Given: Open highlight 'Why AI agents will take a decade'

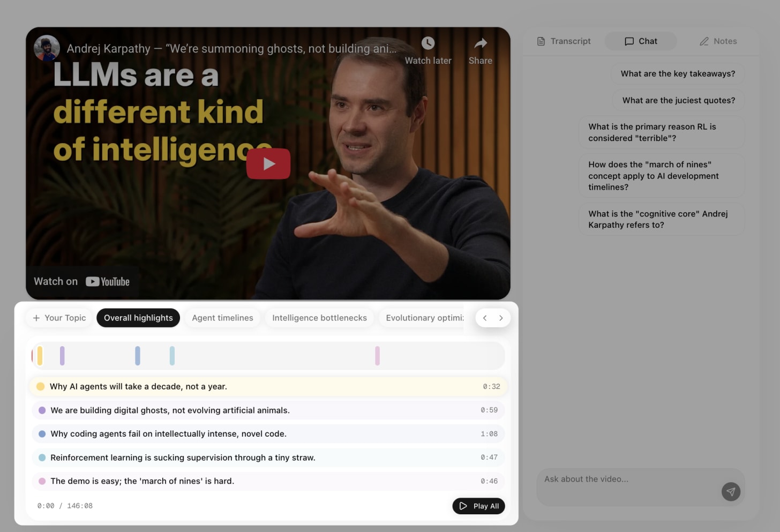Looking at the screenshot, I should [268, 386].
